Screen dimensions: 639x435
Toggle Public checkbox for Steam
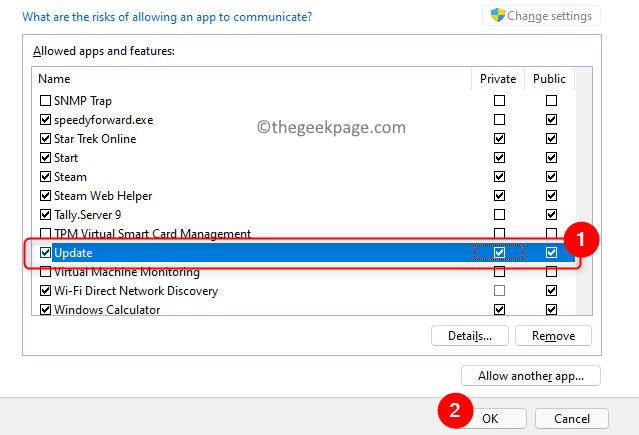551,177
